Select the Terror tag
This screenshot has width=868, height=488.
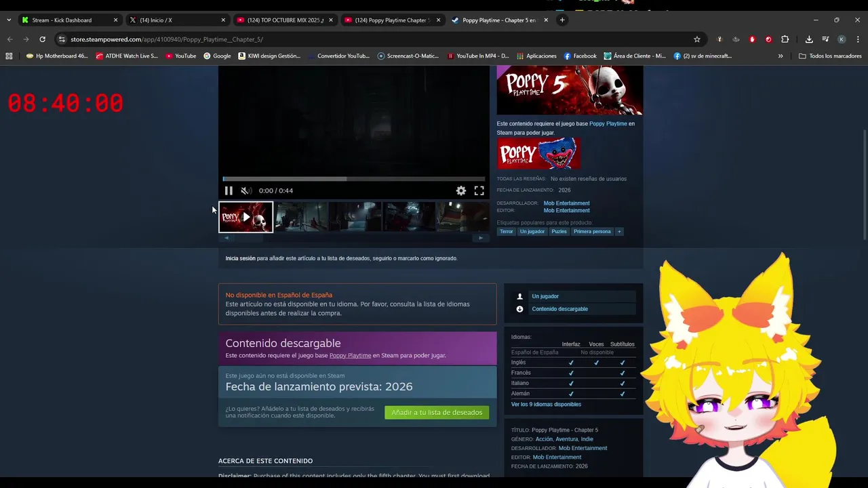(507, 232)
